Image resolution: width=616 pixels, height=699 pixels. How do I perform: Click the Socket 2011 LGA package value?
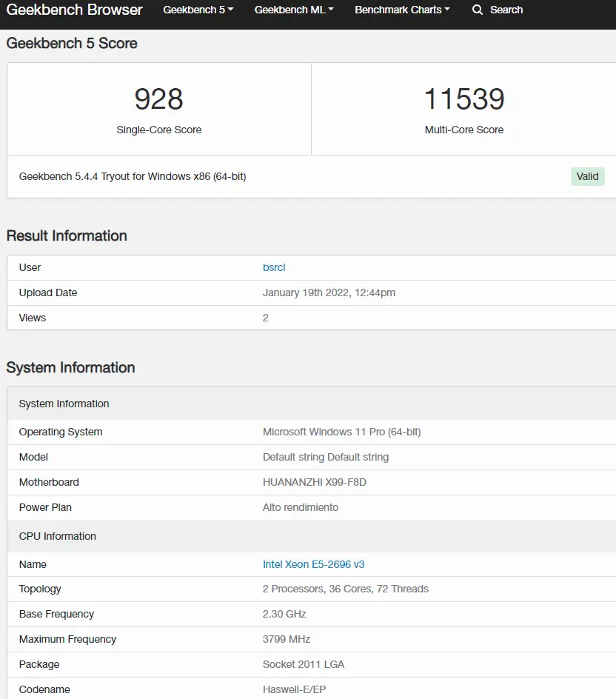(x=304, y=665)
